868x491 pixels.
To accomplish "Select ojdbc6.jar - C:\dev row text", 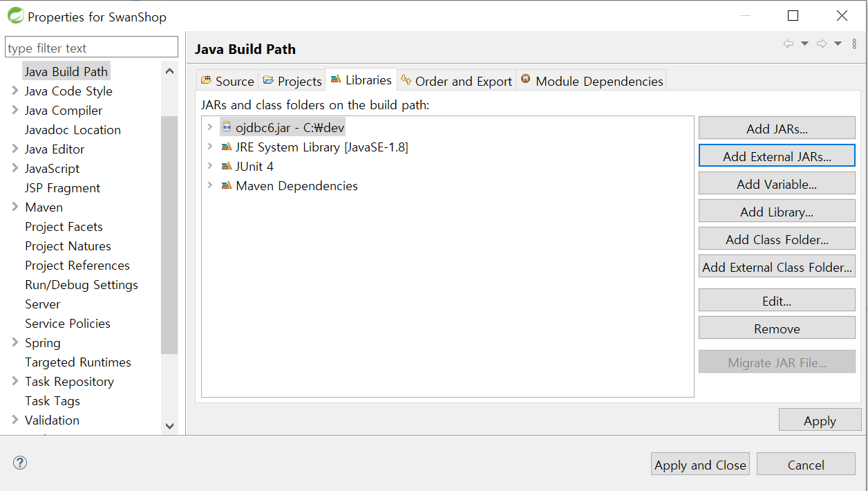I will click(x=290, y=128).
